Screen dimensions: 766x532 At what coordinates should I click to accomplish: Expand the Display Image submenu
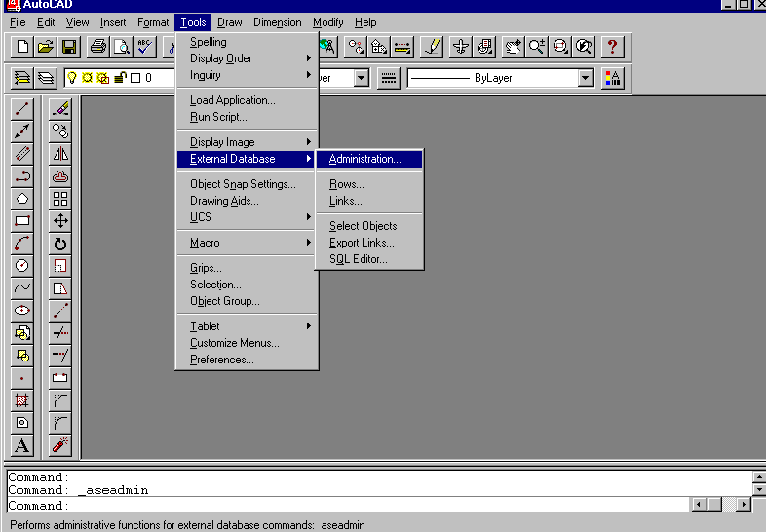pos(248,142)
